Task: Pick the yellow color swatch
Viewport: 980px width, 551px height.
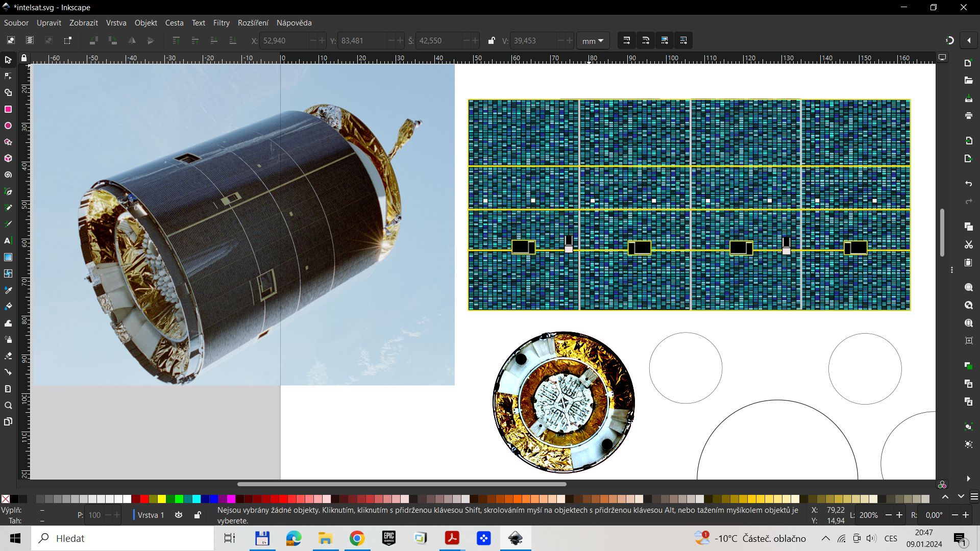Action: pyautogui.click(x=162, y=499)
